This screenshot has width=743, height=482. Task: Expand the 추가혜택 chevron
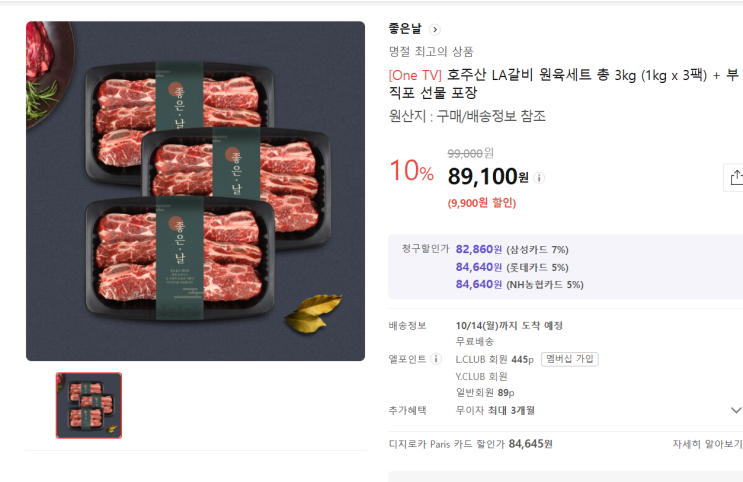(x=736, y=410)
